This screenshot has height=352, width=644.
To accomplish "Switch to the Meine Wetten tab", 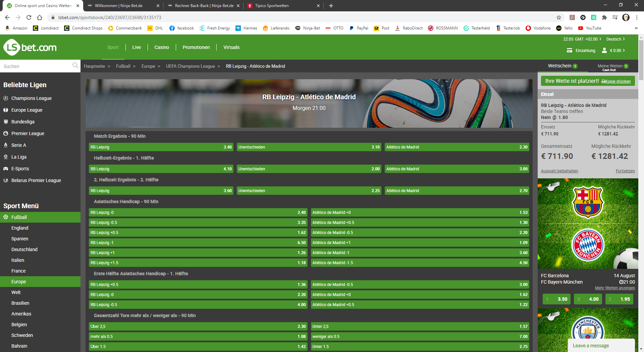I will pos(613,67).
